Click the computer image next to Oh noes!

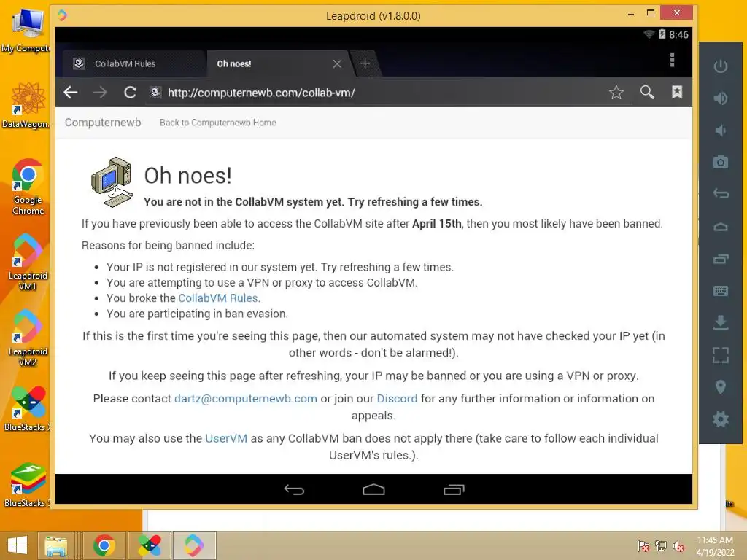[x=112, y=182]
